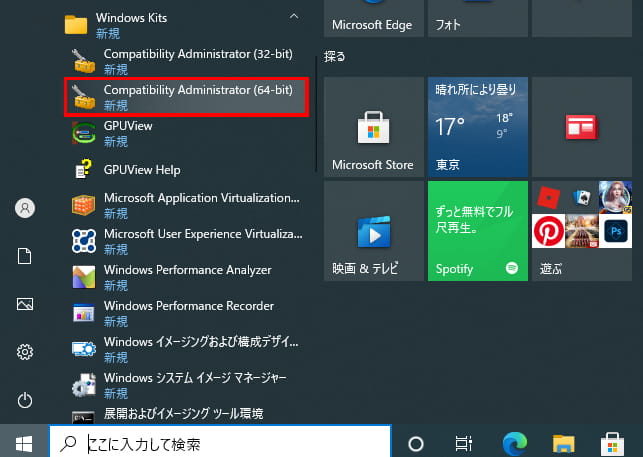643x457 pixels.
Task: Click the GPUView Help label text
Action: click(x=142, y=170)
